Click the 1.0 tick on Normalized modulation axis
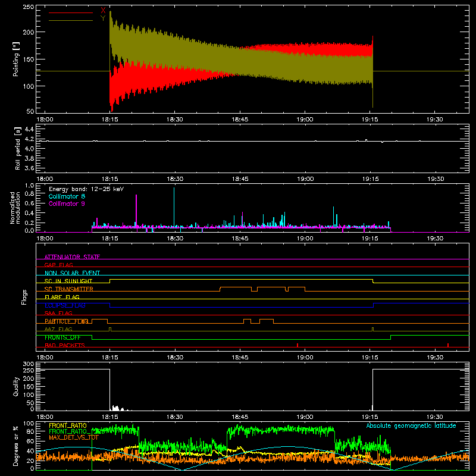Viewport: 476px width, 476px height. [x=29, y=186]
